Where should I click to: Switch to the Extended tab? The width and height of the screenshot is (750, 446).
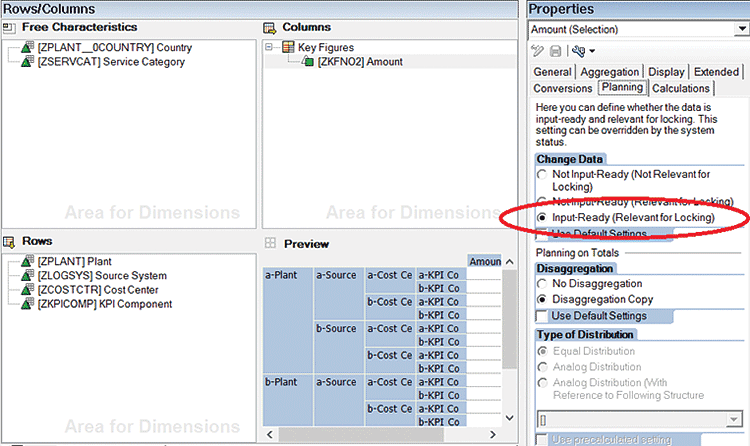click(716, 72)
